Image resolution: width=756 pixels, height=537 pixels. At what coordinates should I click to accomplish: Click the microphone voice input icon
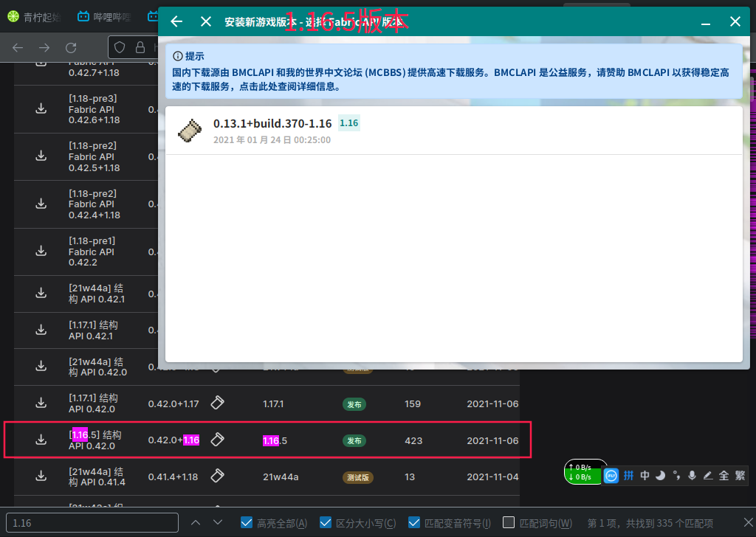pos(692,476)
